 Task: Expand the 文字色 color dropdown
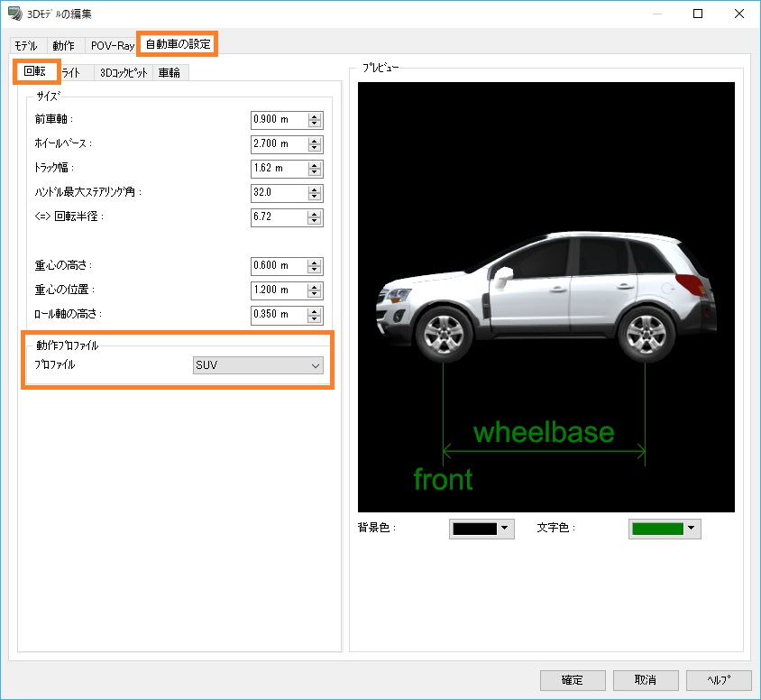point(692,529)
